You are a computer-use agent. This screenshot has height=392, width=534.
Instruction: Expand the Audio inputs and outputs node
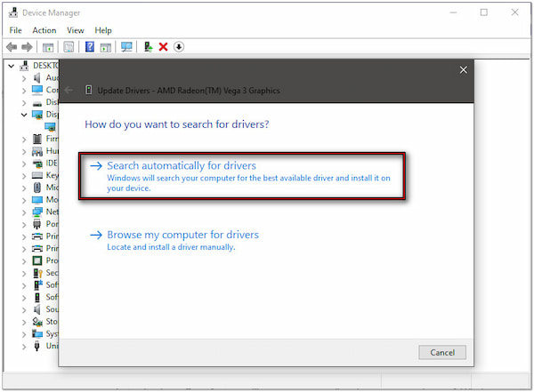click(24, 78)
